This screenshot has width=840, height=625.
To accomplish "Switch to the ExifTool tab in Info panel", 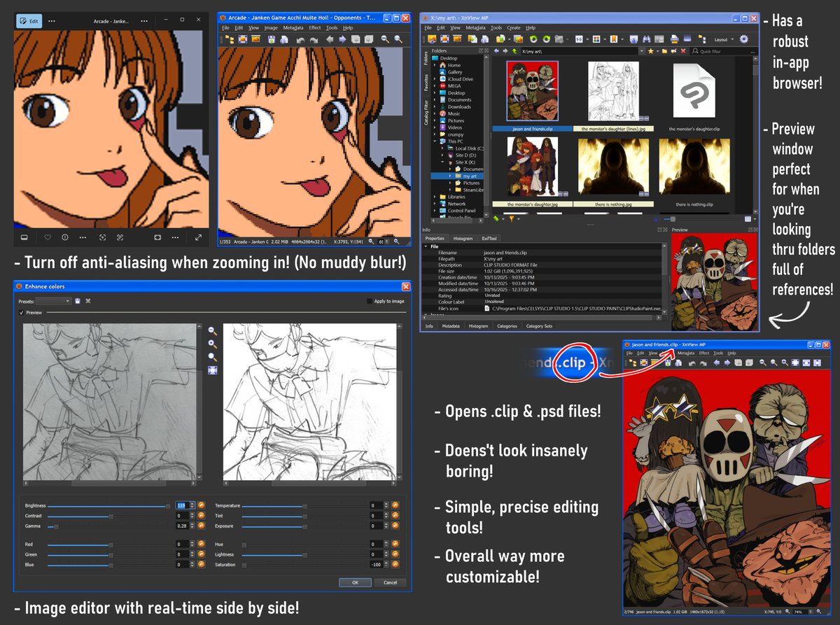I will pyautogui.click(x=489, y=239).
